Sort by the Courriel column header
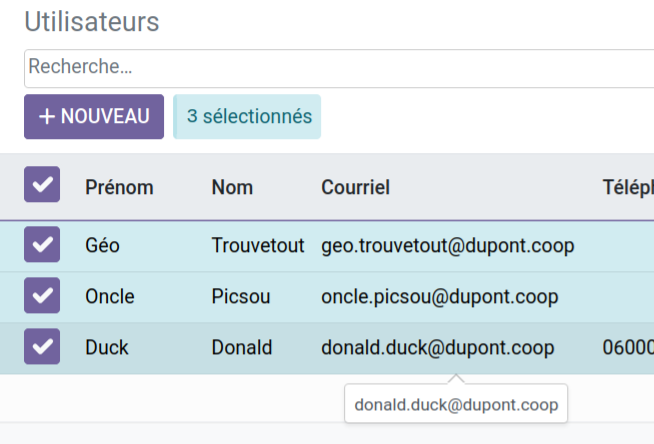This screenshot has width=654, height=444. click(x=355, y=187)
